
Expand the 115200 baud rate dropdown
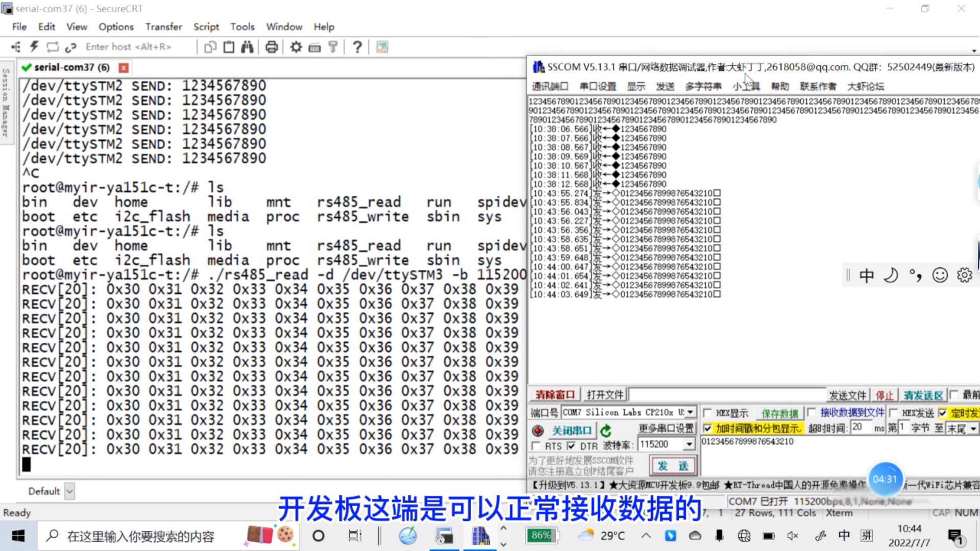pos(689,444)
